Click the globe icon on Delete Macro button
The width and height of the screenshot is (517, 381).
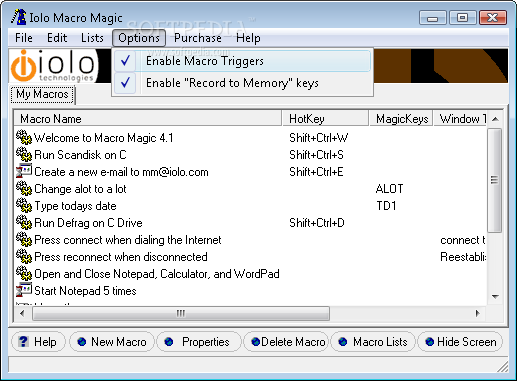click(256, 342)
